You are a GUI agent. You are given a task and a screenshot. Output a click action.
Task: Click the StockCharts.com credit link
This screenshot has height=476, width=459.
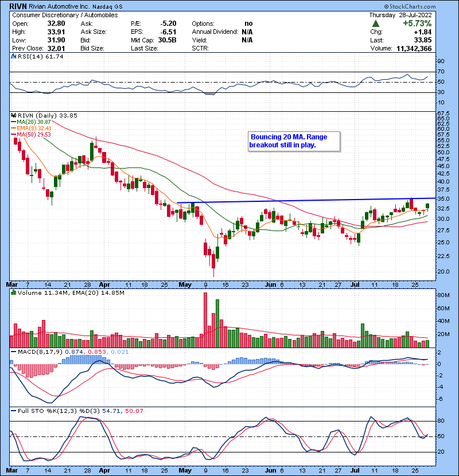(x=410, y=6)
